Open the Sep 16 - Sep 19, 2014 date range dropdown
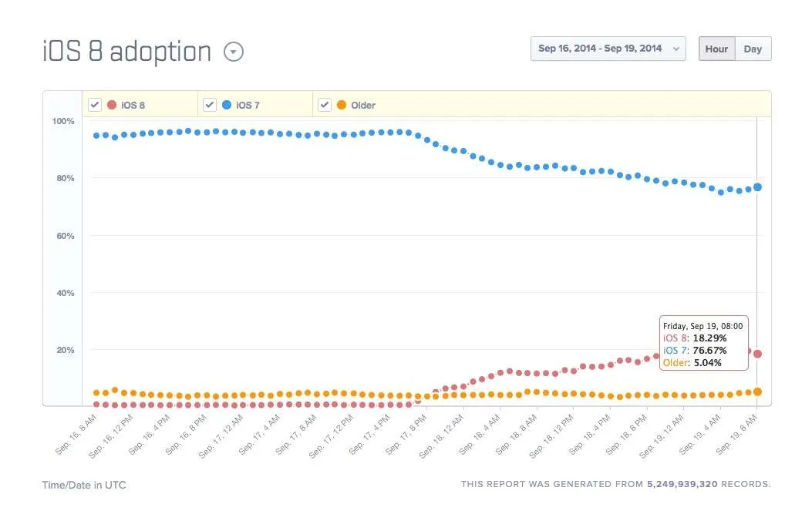Screen dimensions: 812x521 [x=608, y=49]
